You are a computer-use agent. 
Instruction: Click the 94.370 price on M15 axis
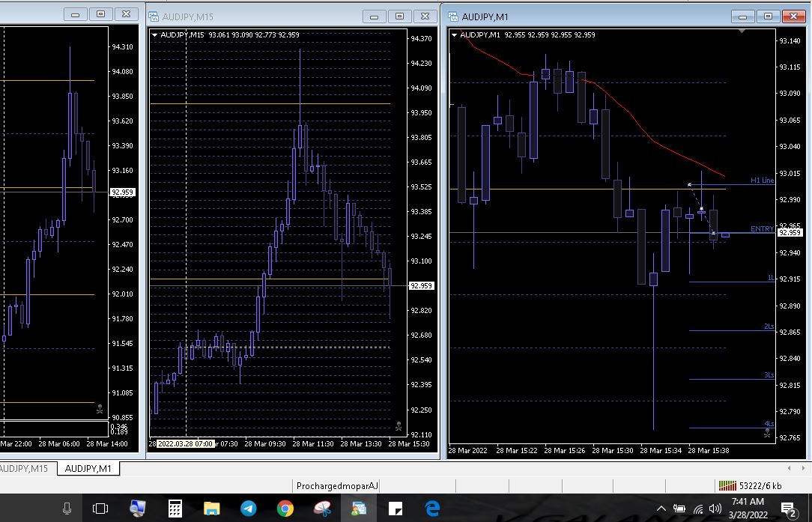pos(421,38)
